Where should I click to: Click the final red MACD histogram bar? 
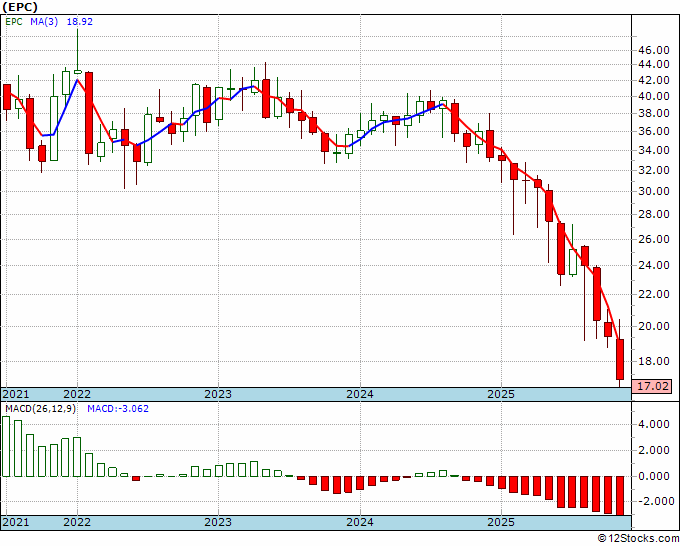click(620, 496)
